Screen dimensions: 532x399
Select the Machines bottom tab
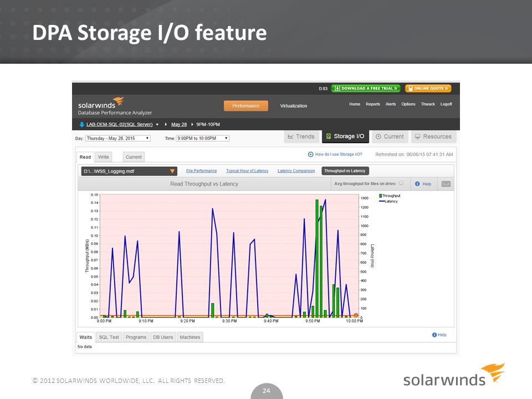tap(190, 337)
